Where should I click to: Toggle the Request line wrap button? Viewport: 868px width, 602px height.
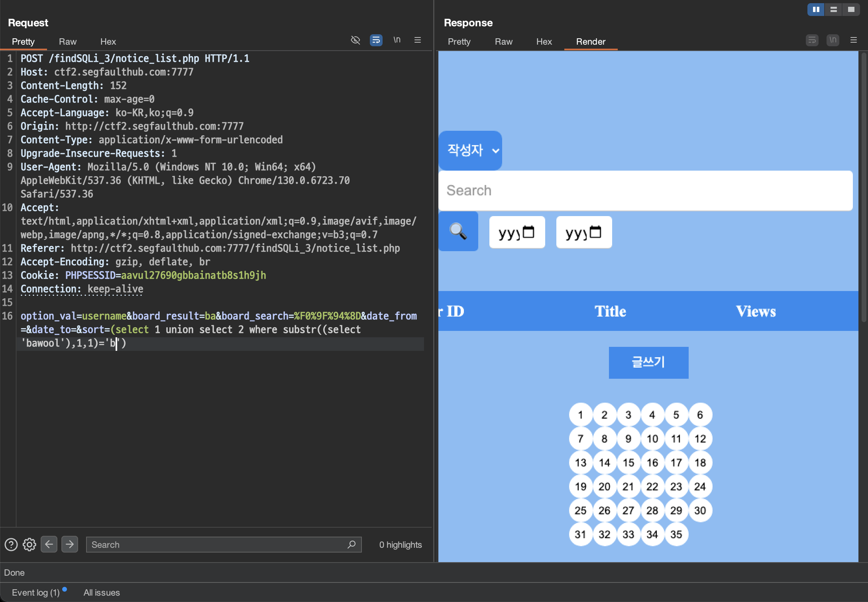pyautogui.click(x=376, y=40)
